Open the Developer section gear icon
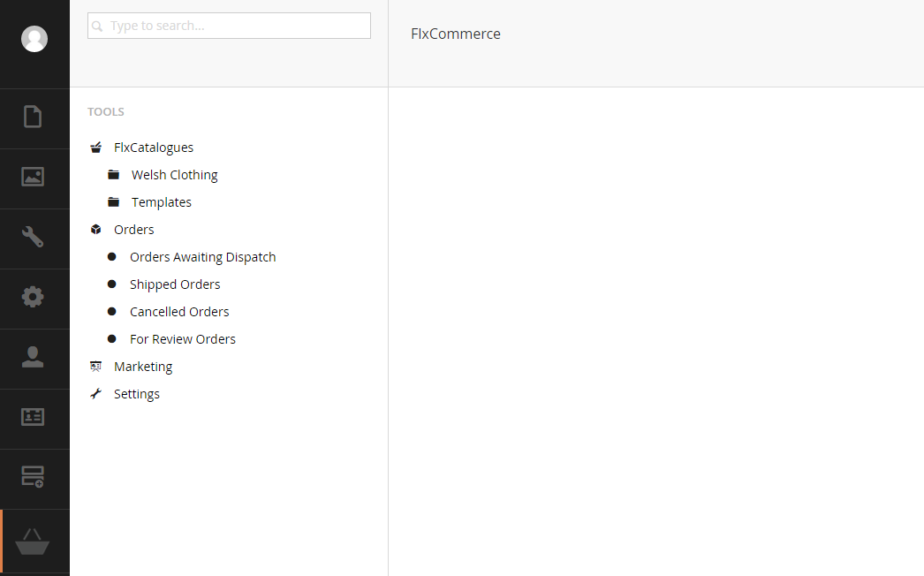 (33, 297)
